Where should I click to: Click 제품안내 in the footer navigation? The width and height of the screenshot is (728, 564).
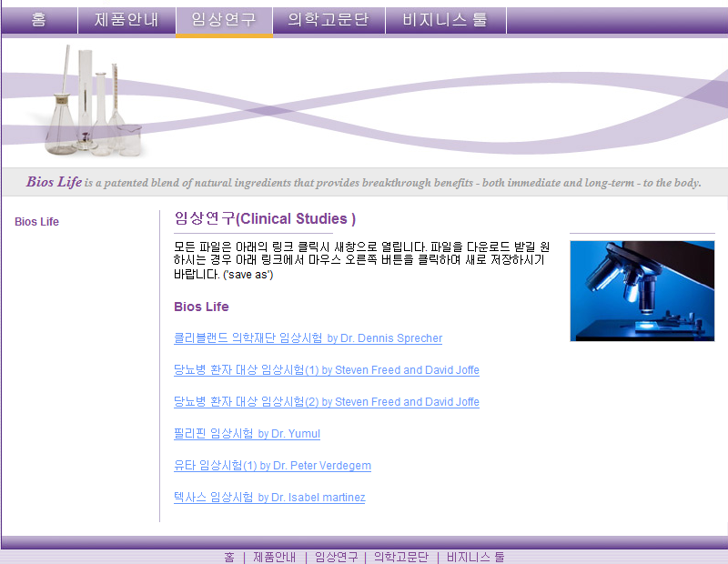[x=275, y=557]
